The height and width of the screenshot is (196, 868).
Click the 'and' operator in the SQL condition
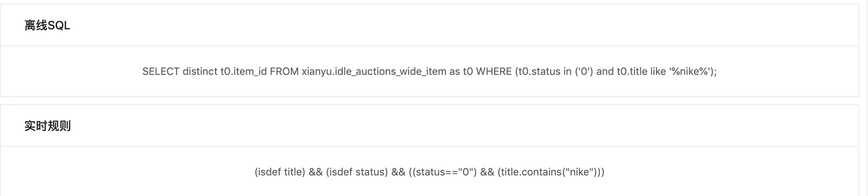tap(605, 71)
